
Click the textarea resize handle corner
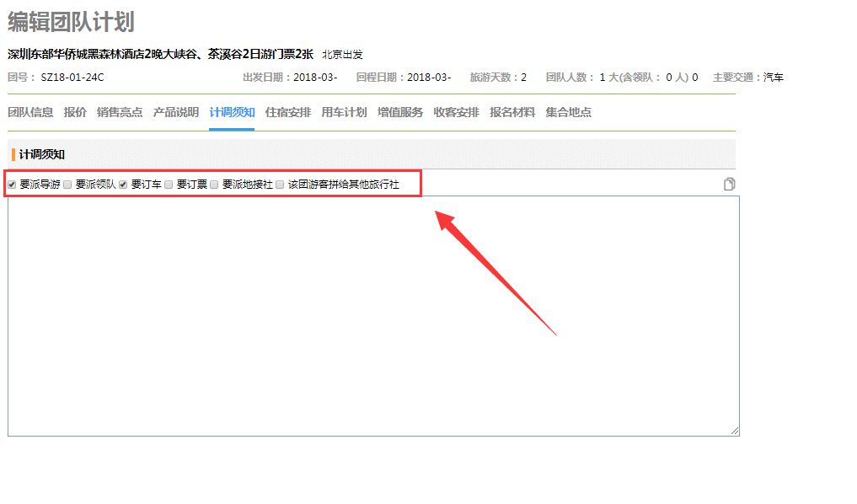(735, 431)
